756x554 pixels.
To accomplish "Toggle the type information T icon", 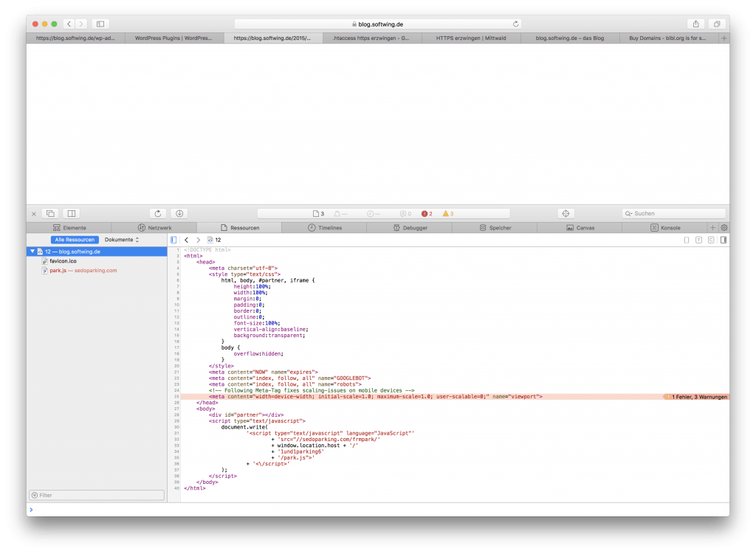I will pos(698,240).
